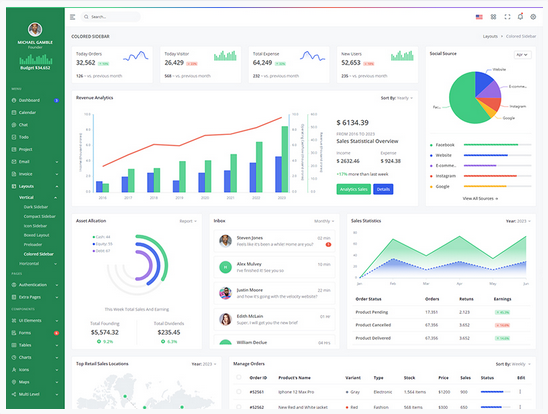The image size is (548, 414).
Task: Open the Boxed Layout menu item
Action: pyautogui.click(x=36, y=235)
